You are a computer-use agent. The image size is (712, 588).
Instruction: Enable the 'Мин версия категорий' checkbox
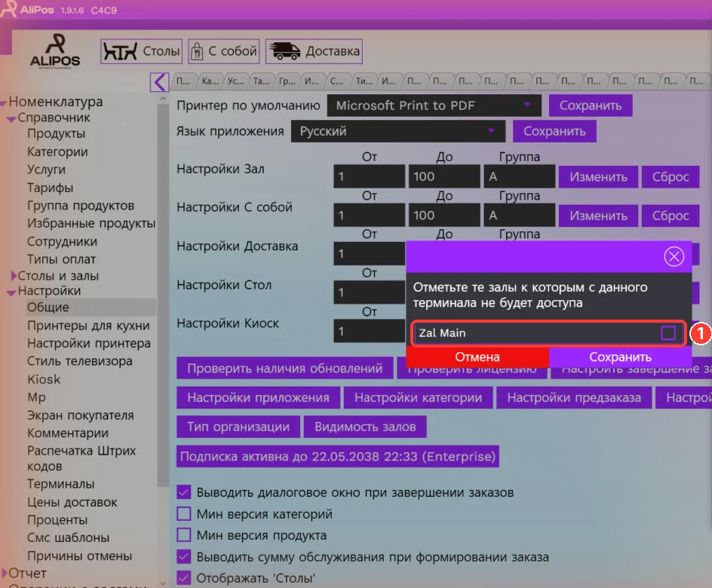click(x=184, y=514)
